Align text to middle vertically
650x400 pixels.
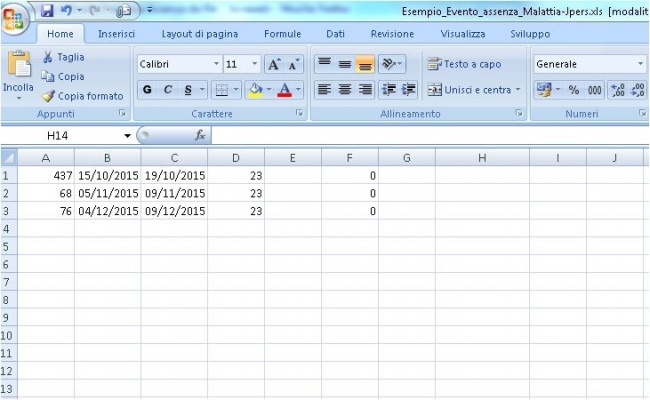(x=345, y=64)
